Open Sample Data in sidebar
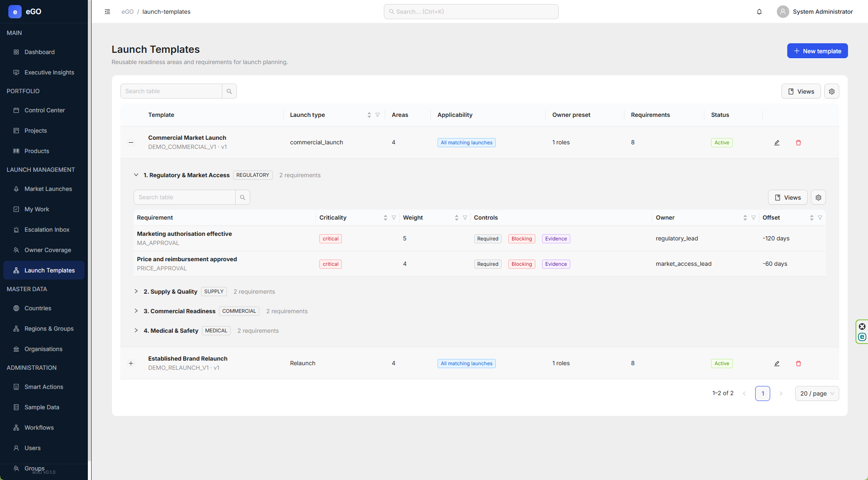 click(x=44, y=407)
